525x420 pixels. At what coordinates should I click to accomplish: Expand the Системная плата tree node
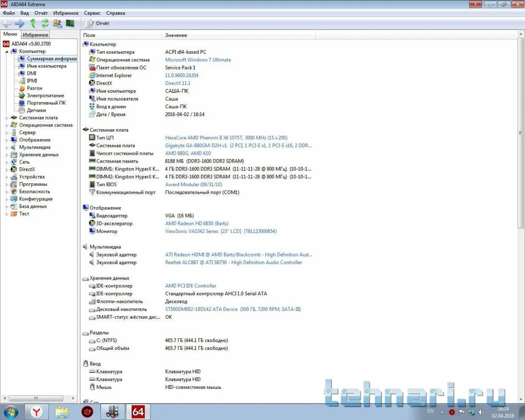pos(7,118)
